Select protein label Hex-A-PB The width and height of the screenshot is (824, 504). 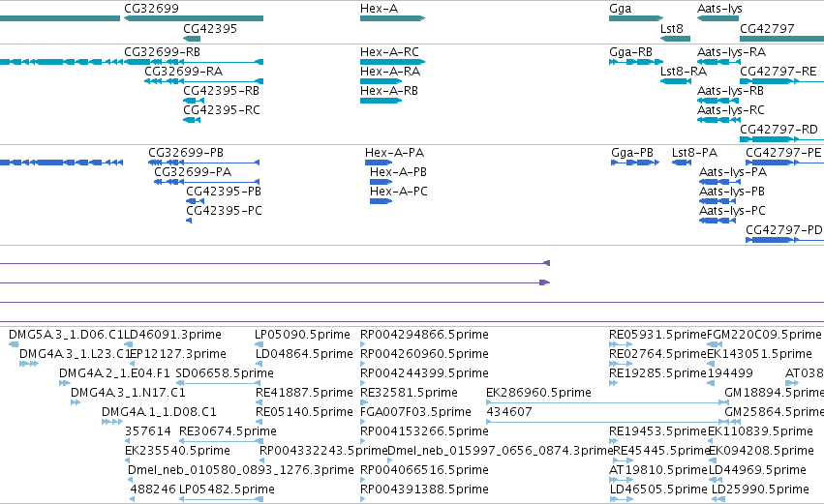pos(398,172)
